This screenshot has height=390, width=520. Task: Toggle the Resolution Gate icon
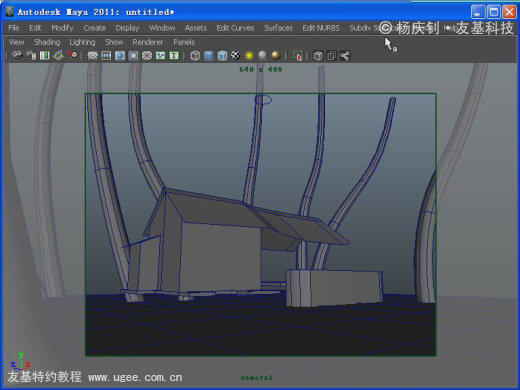[x=120, y=56]
